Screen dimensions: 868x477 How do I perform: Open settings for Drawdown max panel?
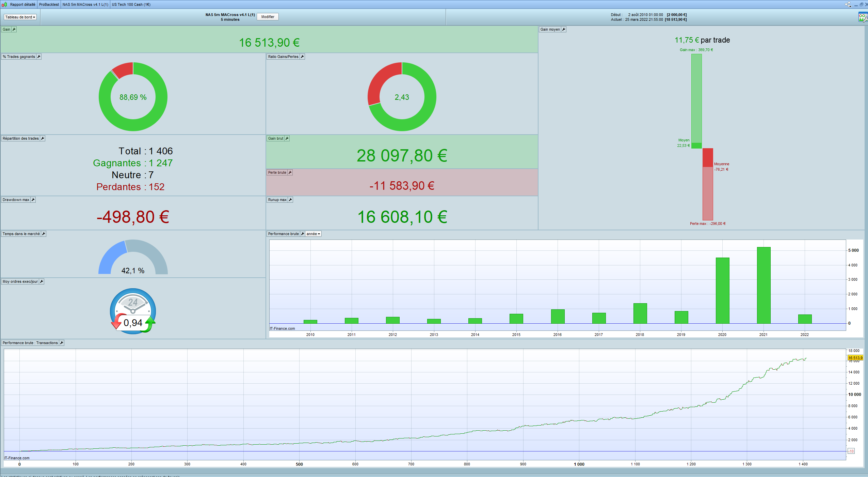click(x=33, y=200)
